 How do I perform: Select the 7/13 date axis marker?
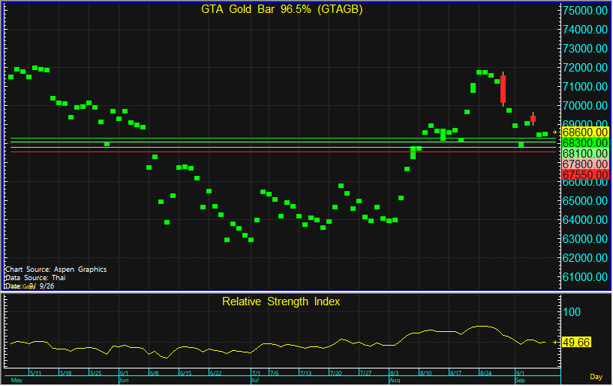[305, 373]
